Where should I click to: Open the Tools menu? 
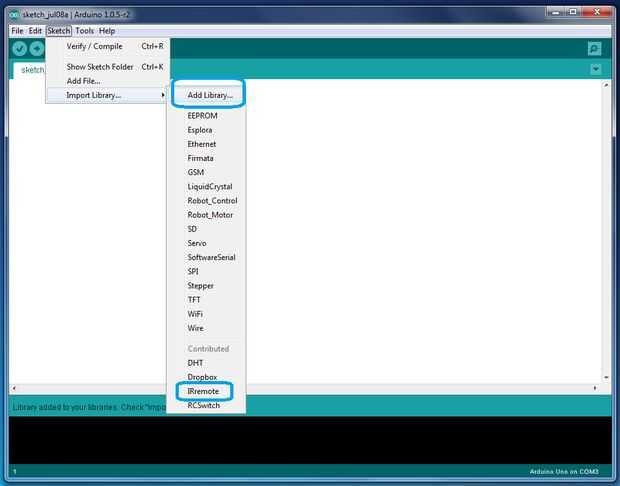pyautogui.click(x=85, y=31)
